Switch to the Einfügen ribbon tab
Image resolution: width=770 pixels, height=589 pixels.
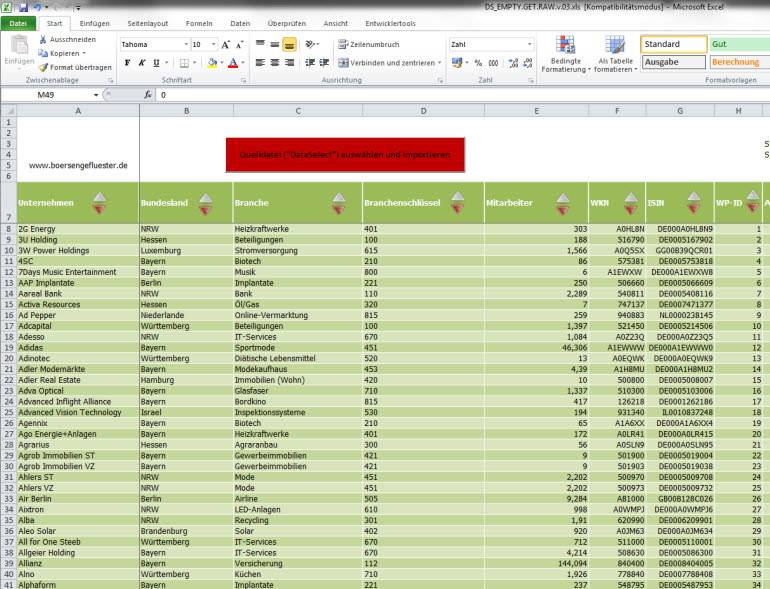(x=95, y=24)
